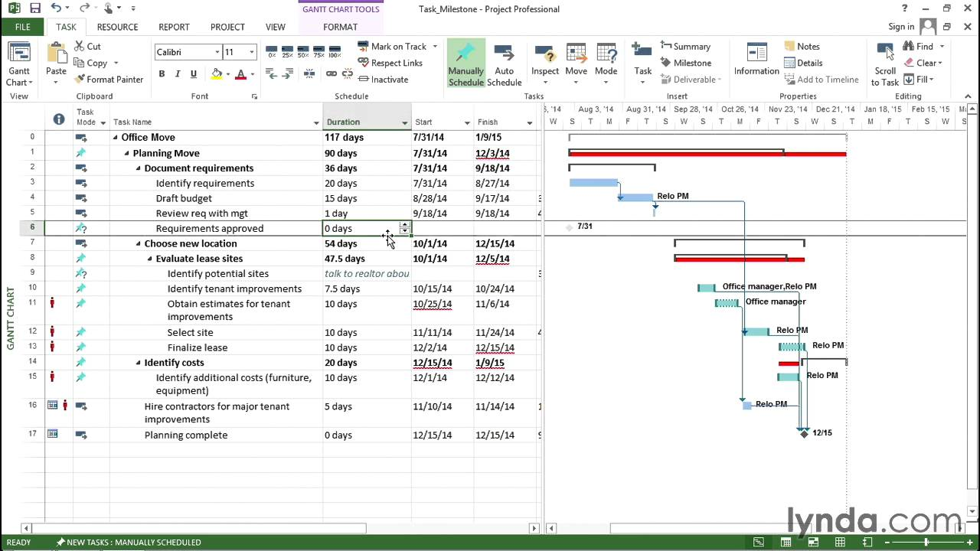Image resolution: width=980 pixels, height=551 pixels.
Task: Toggle Bold font formatting
Action: pyautogui.click(x=162, y=74)
